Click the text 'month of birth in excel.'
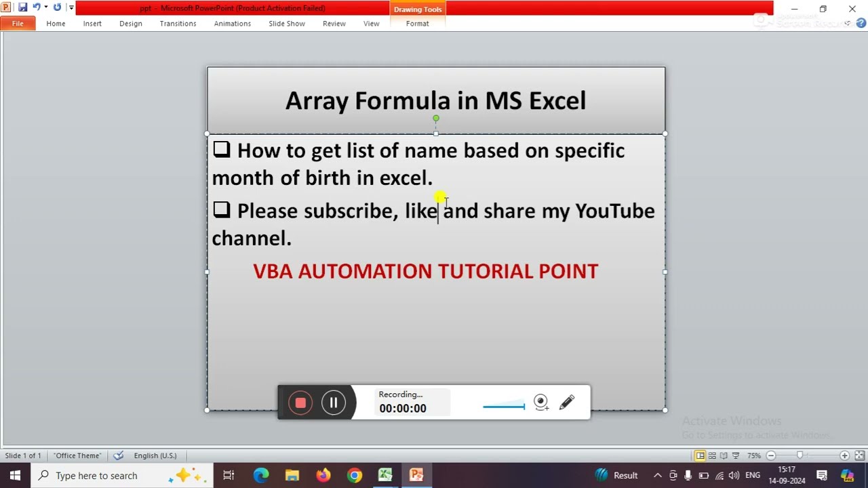The width and height of the screenshot is (868, 488). coord(322,178)
